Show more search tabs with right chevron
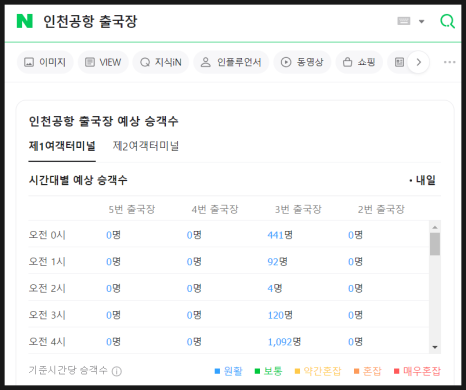The image size is (466, 390). tap(419, 62)
